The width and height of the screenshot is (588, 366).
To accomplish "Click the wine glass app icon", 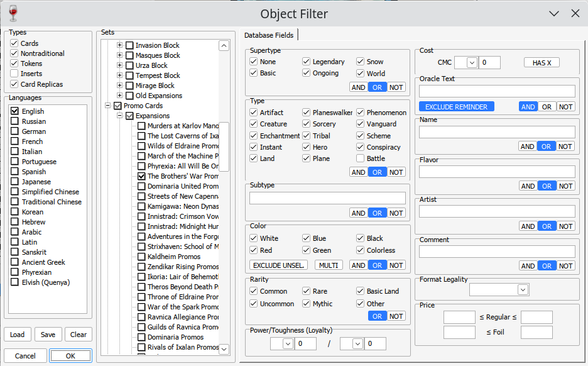I will click(x=13, y=13).
